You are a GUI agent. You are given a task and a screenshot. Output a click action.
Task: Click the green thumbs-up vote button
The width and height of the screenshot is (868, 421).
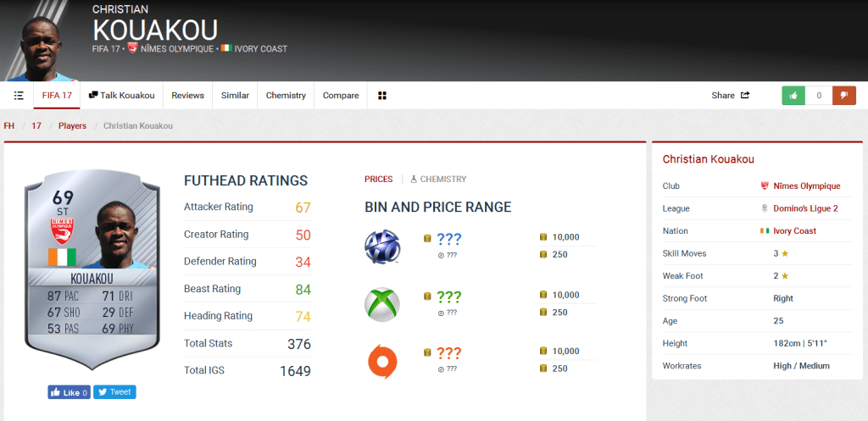[793, 96]
